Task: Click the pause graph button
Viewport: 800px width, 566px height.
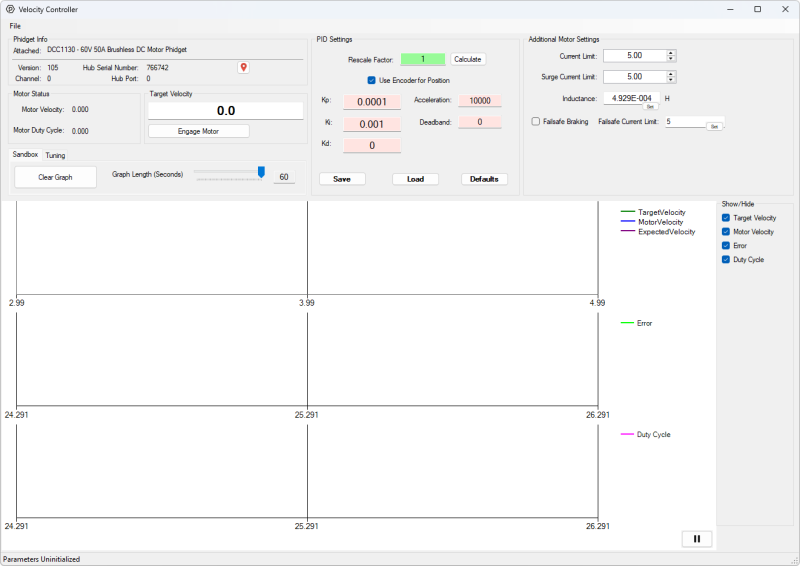Action: (696, 539)
